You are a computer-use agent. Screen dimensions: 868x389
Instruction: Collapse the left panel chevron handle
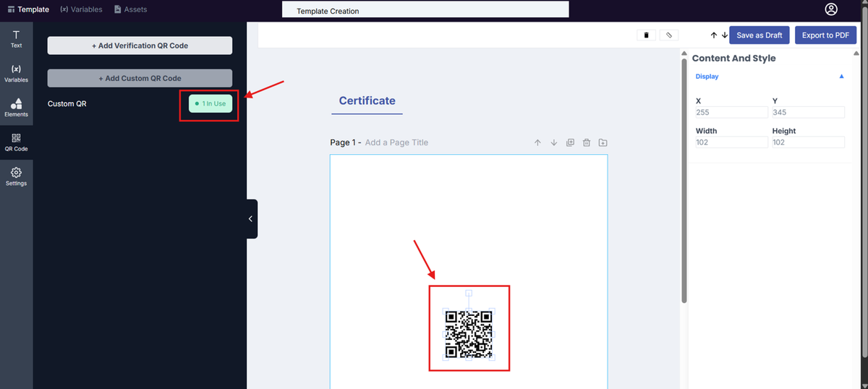pyautogui.click(x=251, y=218)
